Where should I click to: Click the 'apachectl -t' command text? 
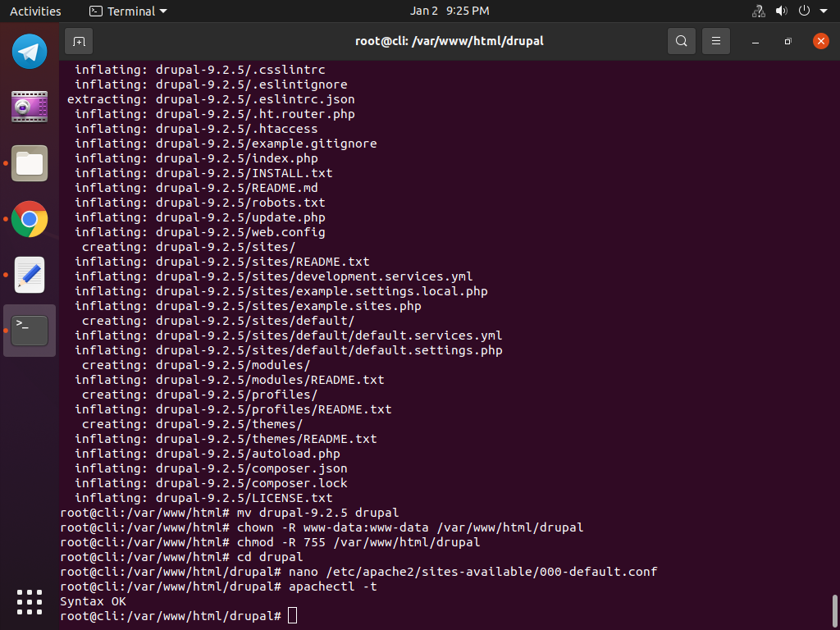click(333, 587)
